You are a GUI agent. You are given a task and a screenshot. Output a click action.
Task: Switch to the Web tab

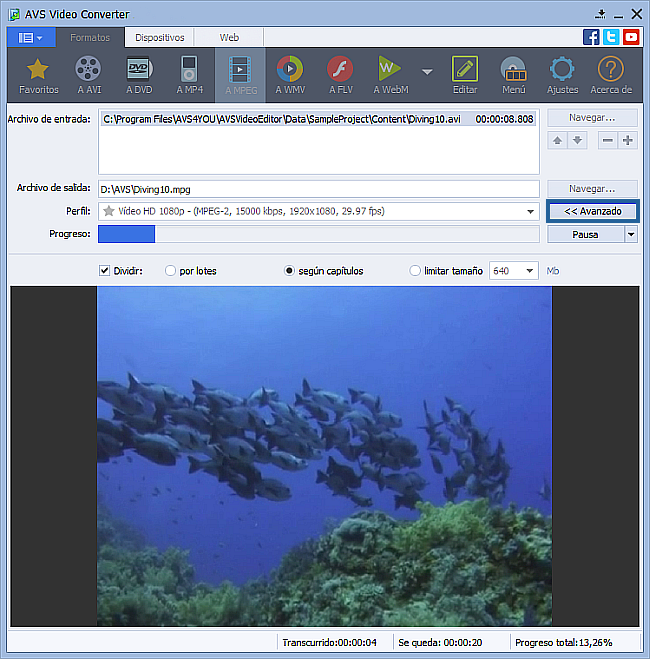pos(229,37)
